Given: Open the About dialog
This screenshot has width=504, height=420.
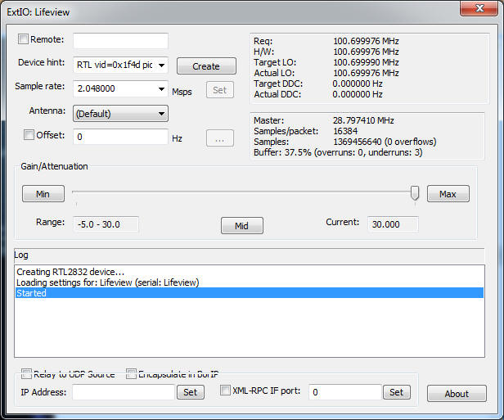Looking at the screenshot, I should (x=457, y=394).
